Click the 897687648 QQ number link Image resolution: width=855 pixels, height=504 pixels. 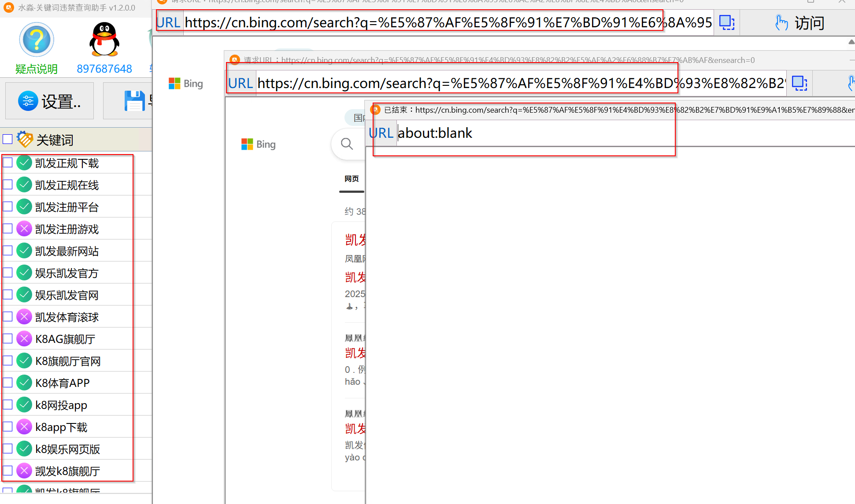coord(104,69)
